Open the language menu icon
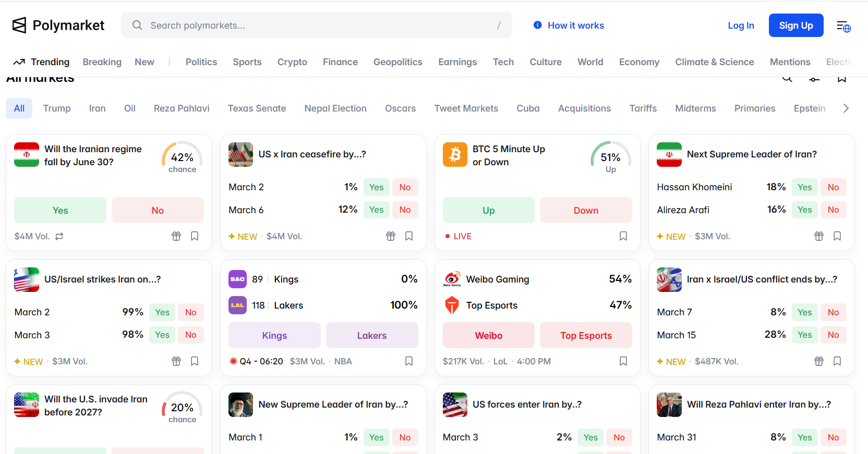 843,26
